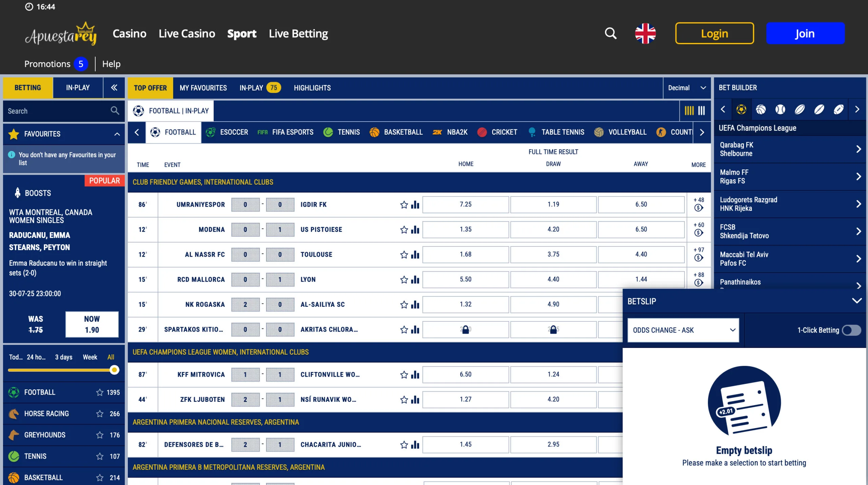Select baseball icon in Bet Builder

(780, 109)
